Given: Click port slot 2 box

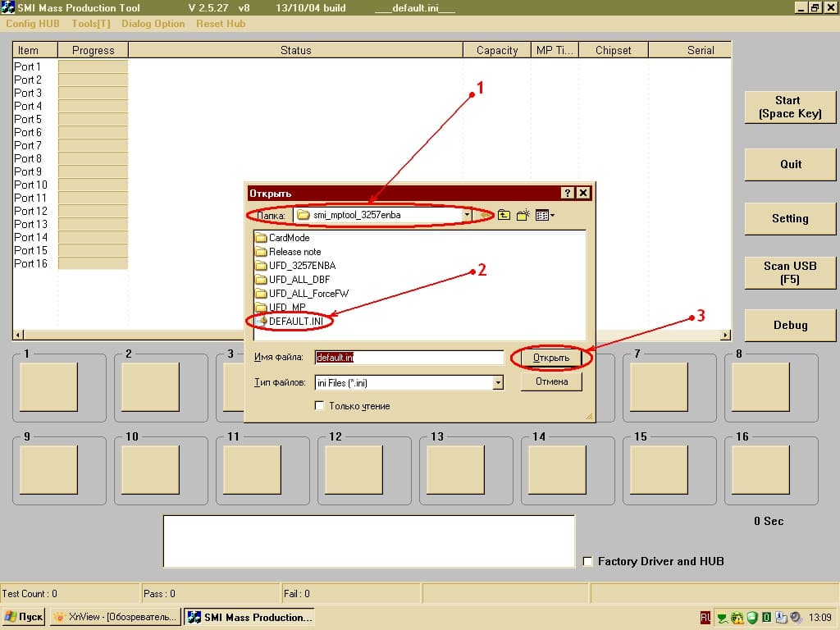Looking at the screenshot, I should 151,387.
